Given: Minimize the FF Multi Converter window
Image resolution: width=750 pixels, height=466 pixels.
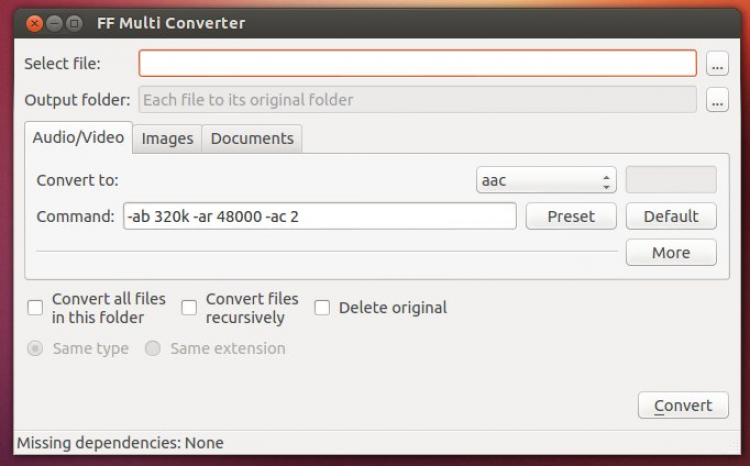Looking at the screenshot, I should coord(54,23).
